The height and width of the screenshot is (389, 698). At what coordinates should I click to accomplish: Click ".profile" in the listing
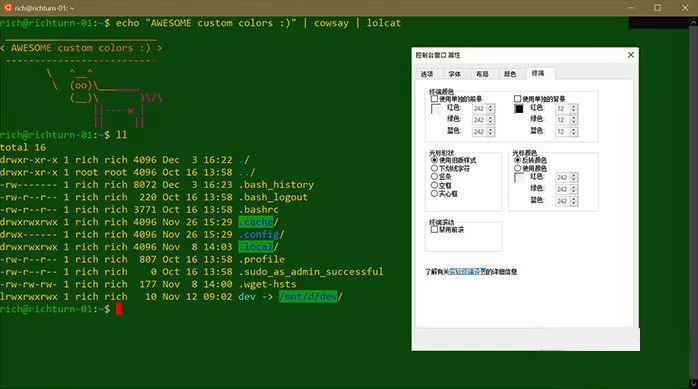(x=262, y=259)
